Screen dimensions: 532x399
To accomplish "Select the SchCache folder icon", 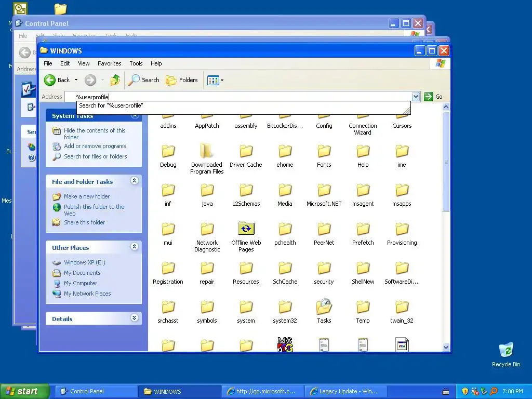I will tap(285, 269).
